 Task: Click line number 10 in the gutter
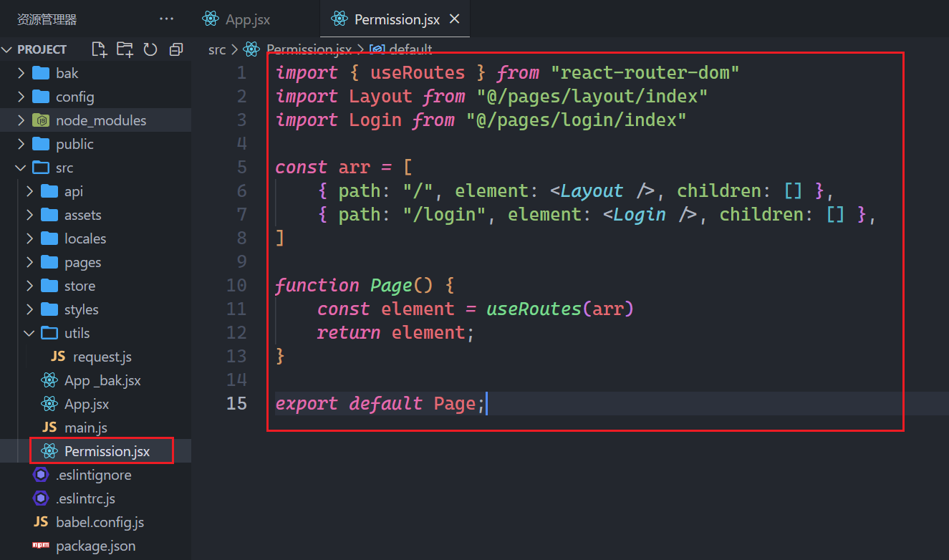point(236,285)
